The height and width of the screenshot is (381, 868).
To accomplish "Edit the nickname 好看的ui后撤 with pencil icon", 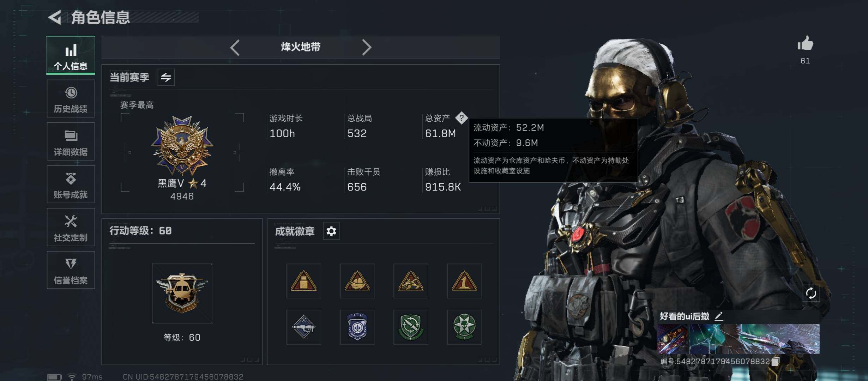I will coord(719,316).
